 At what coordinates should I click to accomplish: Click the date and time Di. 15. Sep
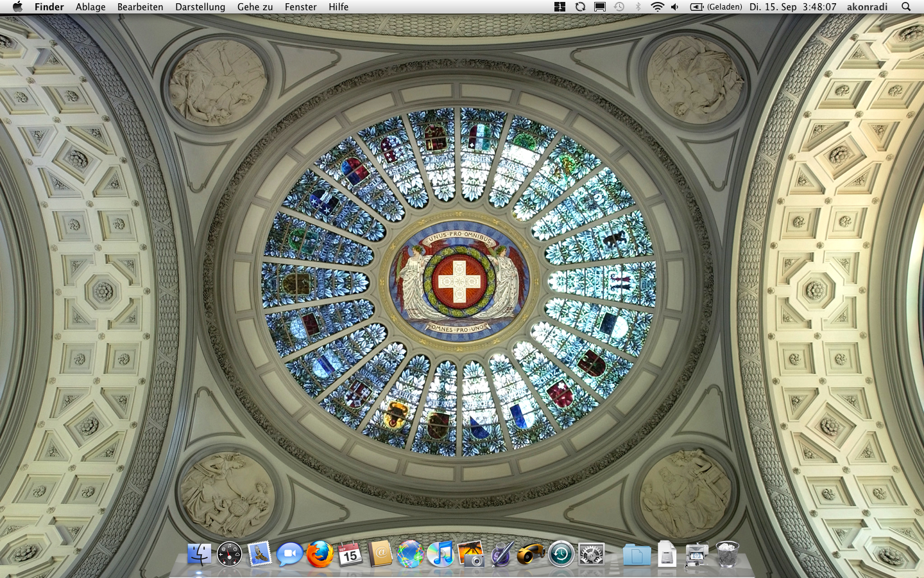tap(793, 6)
